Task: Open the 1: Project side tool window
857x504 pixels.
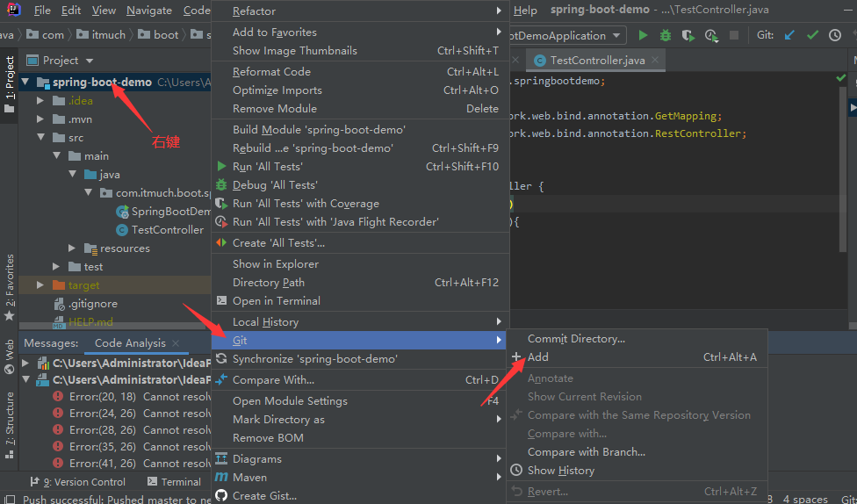Action: (10, 84)
